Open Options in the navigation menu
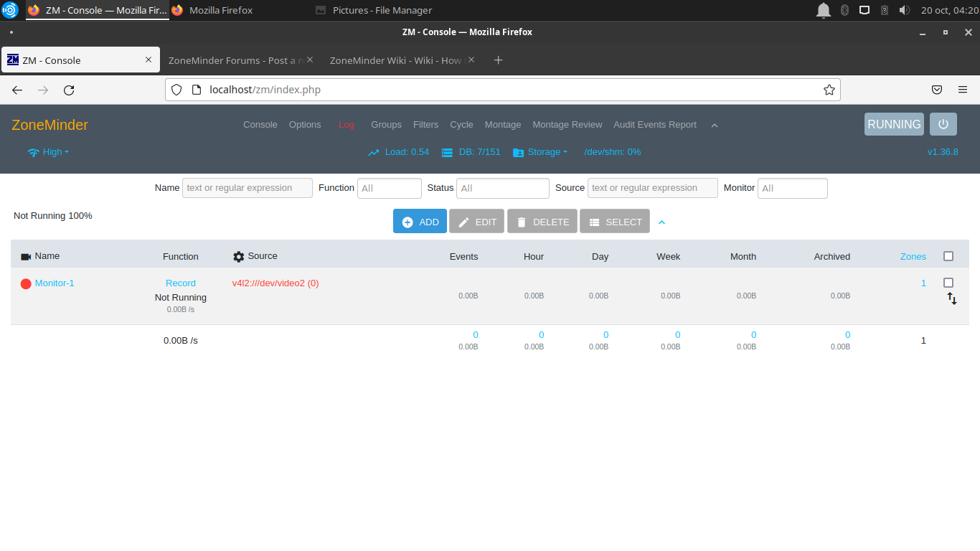The width and height of the screenshot is (980, 551). pos(305,125)
